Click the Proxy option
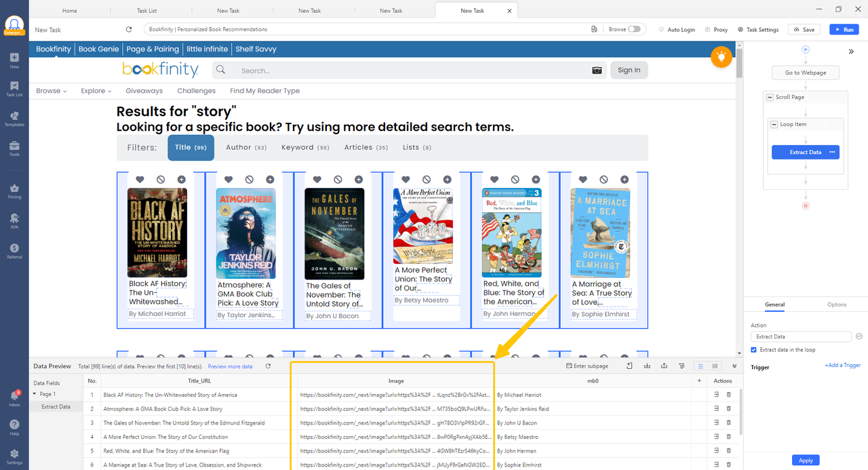The height and width of the screenshot is (470, 868). (x=716, y=30)
